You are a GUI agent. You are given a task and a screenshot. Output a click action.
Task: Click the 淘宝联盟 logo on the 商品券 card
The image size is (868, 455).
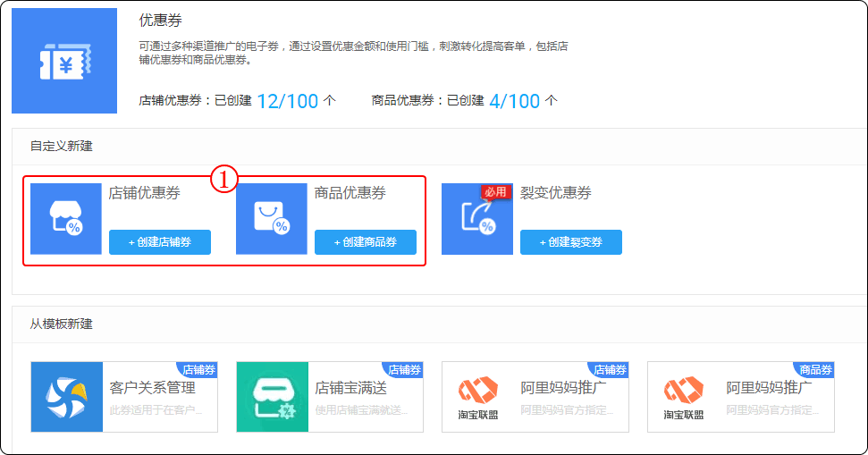coord(684,397)
